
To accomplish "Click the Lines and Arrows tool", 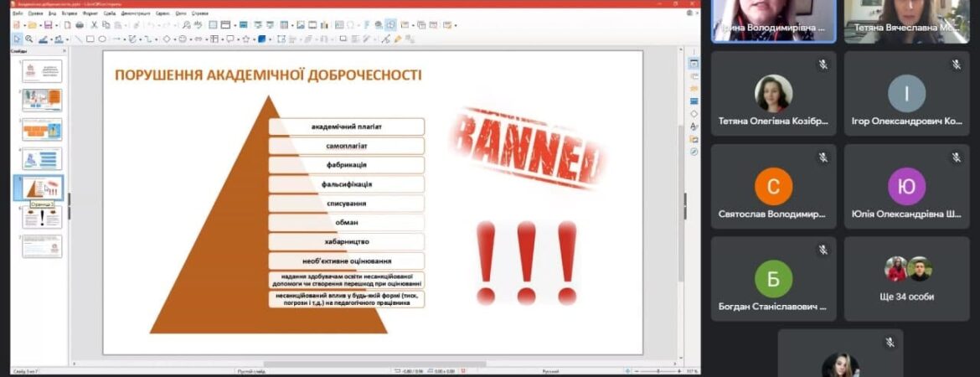I will point(117,39).
